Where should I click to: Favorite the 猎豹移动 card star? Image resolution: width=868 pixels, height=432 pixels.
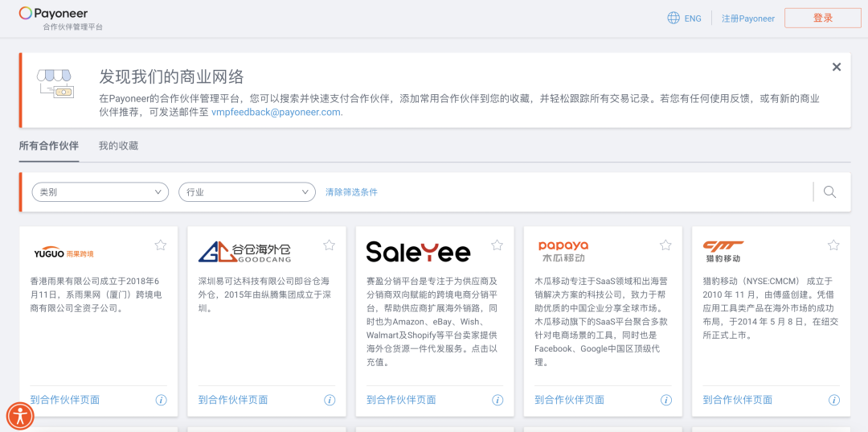tap(833, 245)
